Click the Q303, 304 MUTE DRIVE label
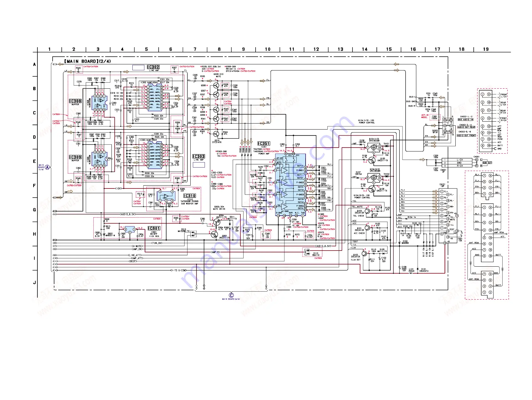Viewport: 532px width, 400px height. (x=219, y=208)
